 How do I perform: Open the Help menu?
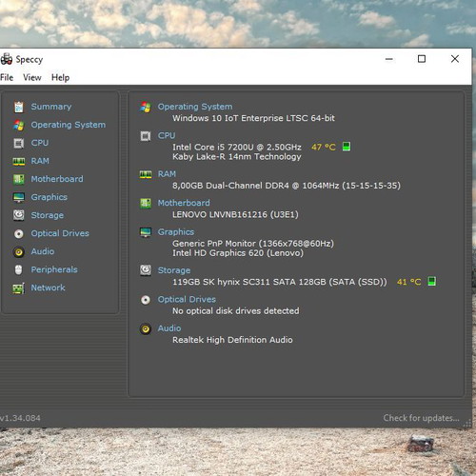60,78
